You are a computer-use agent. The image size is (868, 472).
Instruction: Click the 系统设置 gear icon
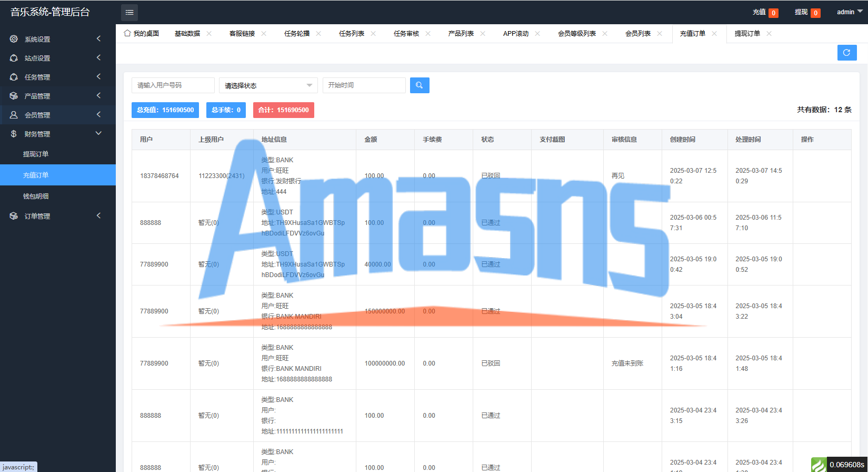click(14, 39)
